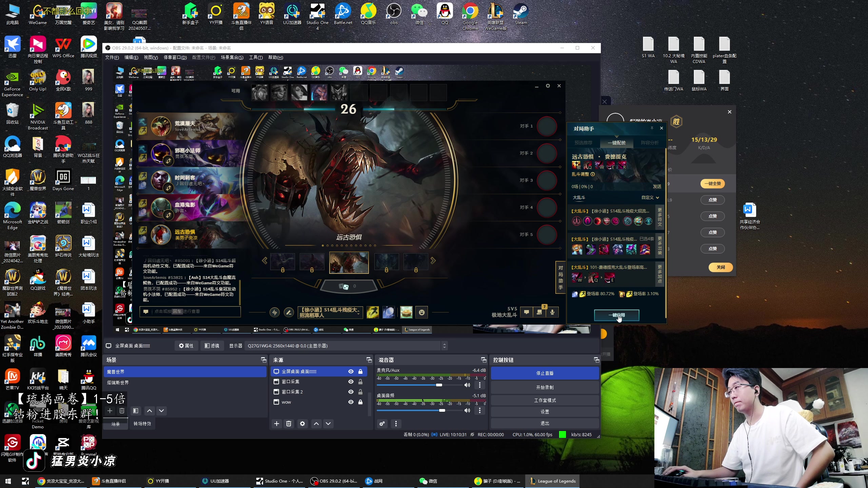Click the 开始录制 button
868x488 pixels.
pos(545,387)
